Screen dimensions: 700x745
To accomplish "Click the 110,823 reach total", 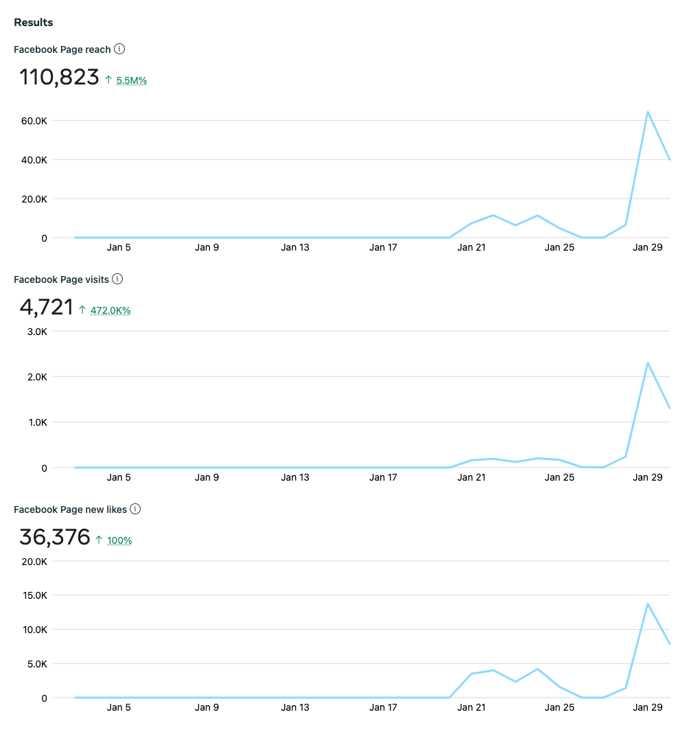I will click(59, 77).
